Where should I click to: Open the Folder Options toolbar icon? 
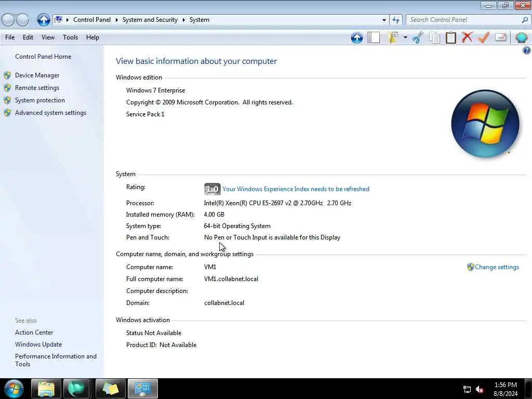[x=393, y=37]
